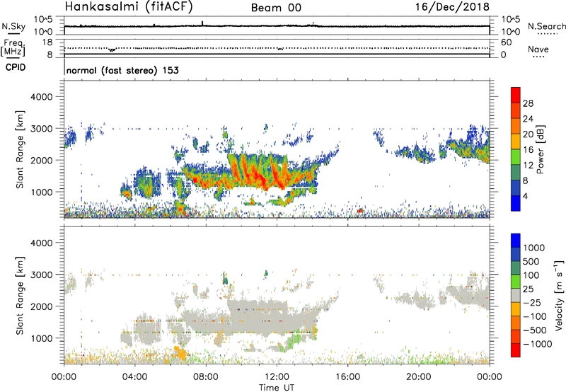Click the 'CPID' row label

click(16, 67)
